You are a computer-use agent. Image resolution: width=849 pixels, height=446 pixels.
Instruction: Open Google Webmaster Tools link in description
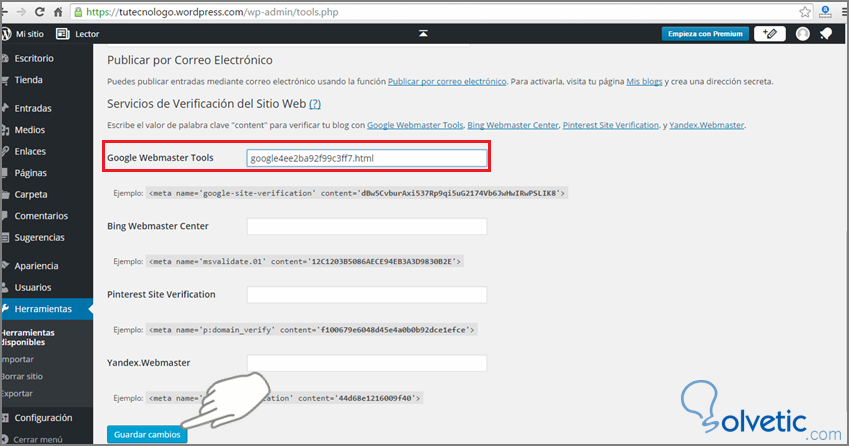point(415,125)
